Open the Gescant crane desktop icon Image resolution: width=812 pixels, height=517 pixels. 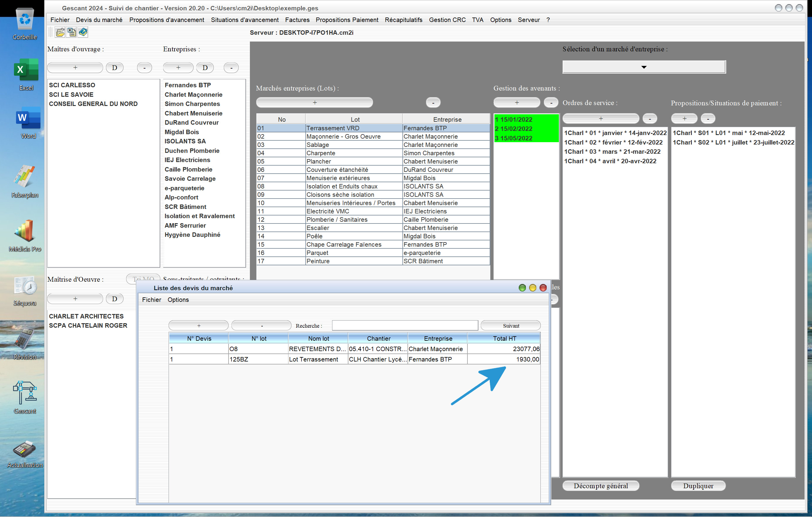point(25,397)
